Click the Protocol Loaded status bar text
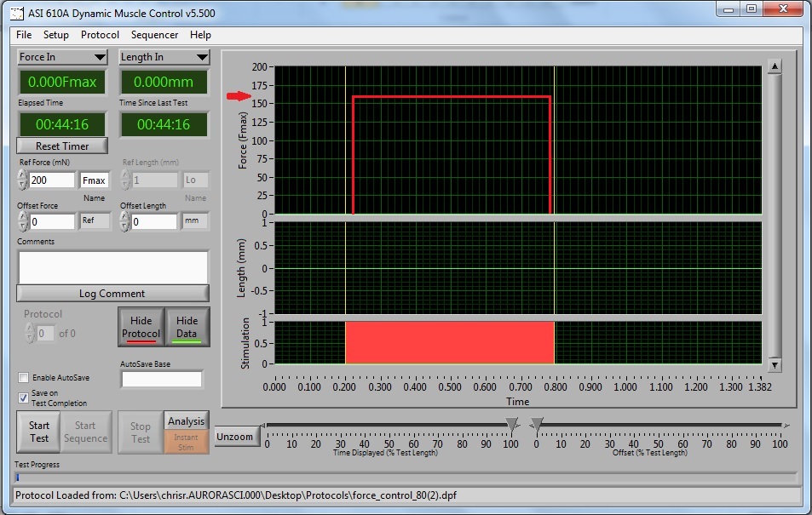 pos(236,495)
